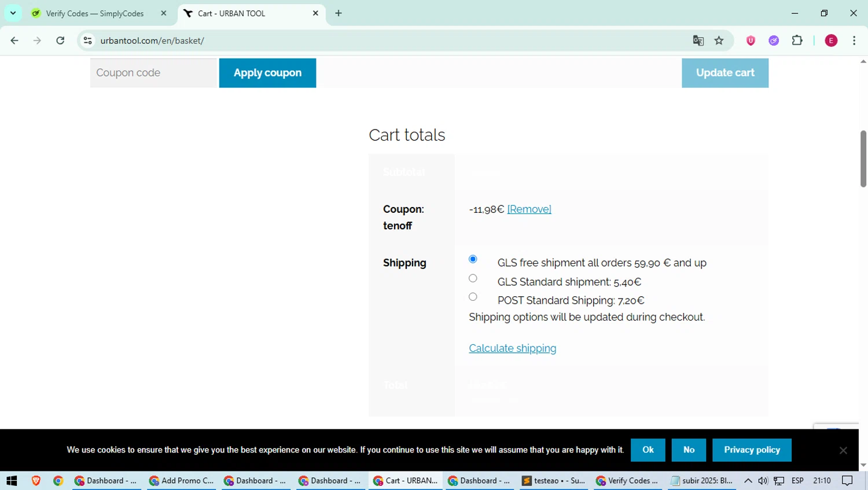The image size is (868, 490).
Task: Click the Translate this page icon
Action: click(x=698, y=40)
